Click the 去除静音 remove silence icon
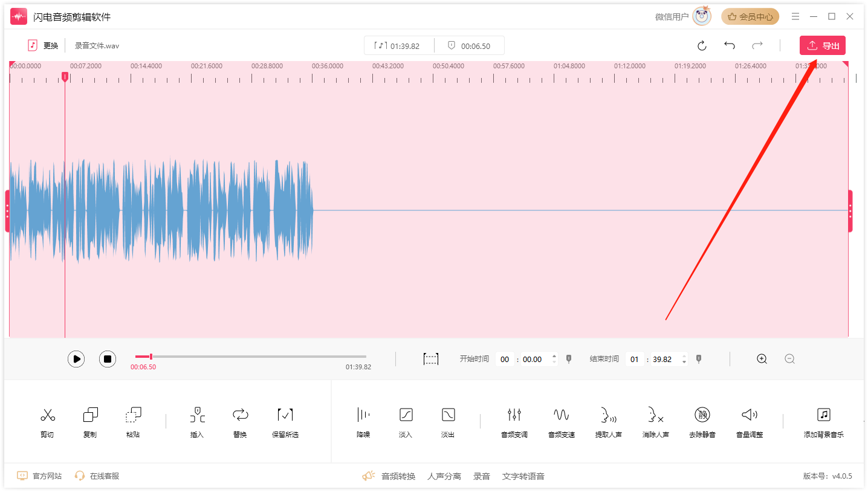 pos(701,421)
